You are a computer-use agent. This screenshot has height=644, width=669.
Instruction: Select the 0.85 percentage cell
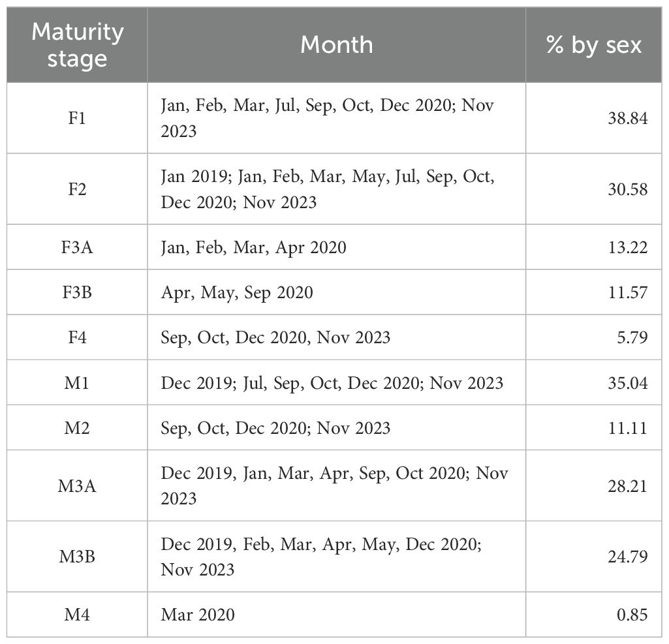tap(630, 615)
